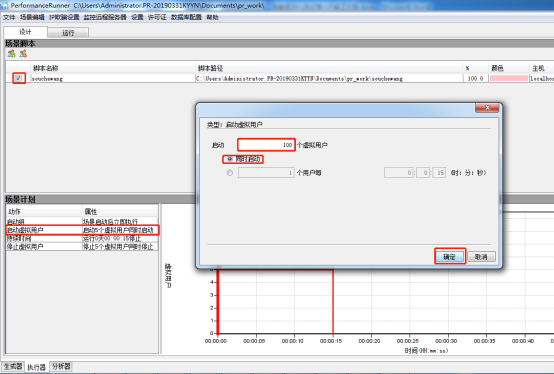Switch to the 运行 tab

click(68, 32)
